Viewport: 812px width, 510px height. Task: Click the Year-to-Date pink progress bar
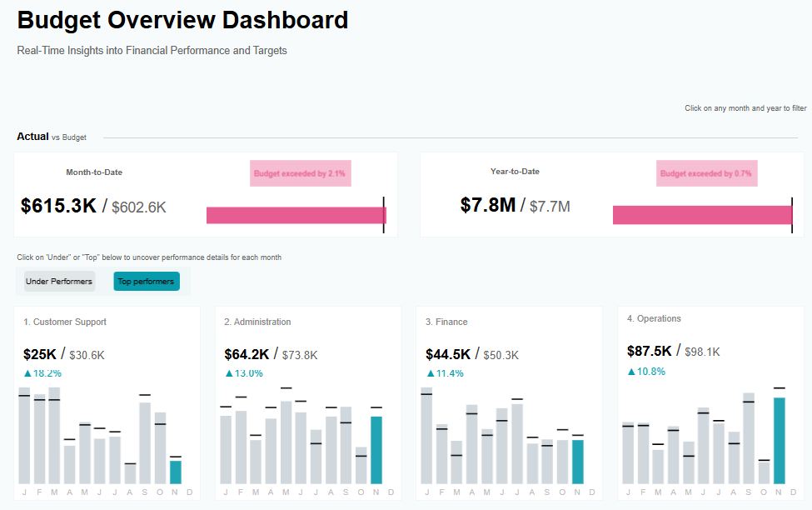(703, 215)
